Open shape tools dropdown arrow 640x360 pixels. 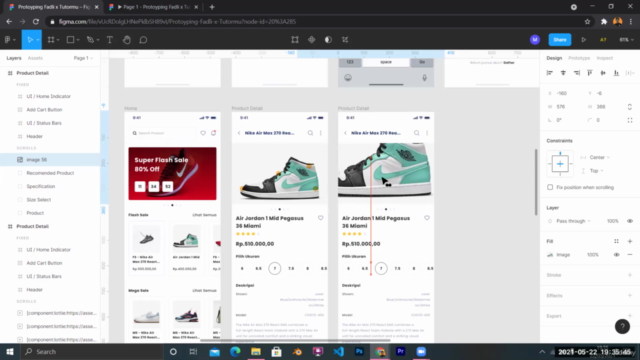tap(78, 40)
